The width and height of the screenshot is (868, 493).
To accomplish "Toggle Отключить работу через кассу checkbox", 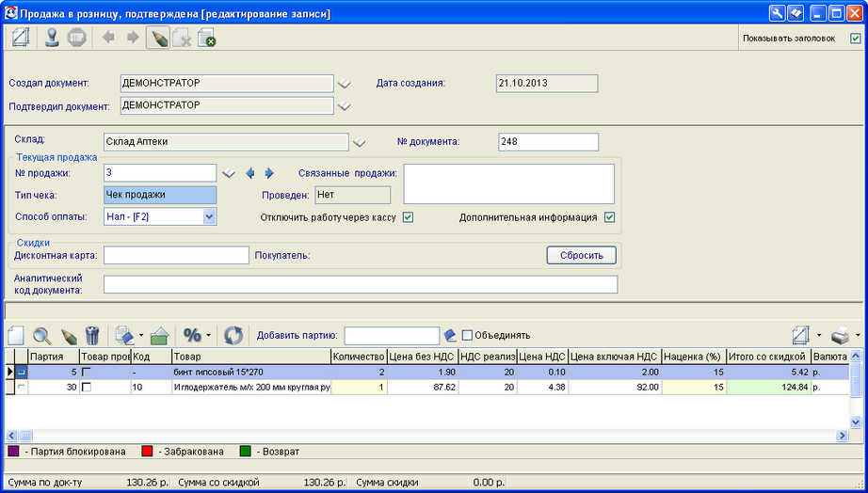I will [408, 217].
